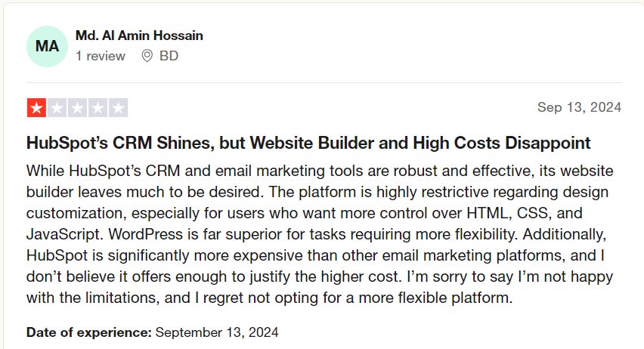644x349 pixels.
Task: Open the review title 'HubSpot's CRM Shines'
Action: (x=308, y=143)
